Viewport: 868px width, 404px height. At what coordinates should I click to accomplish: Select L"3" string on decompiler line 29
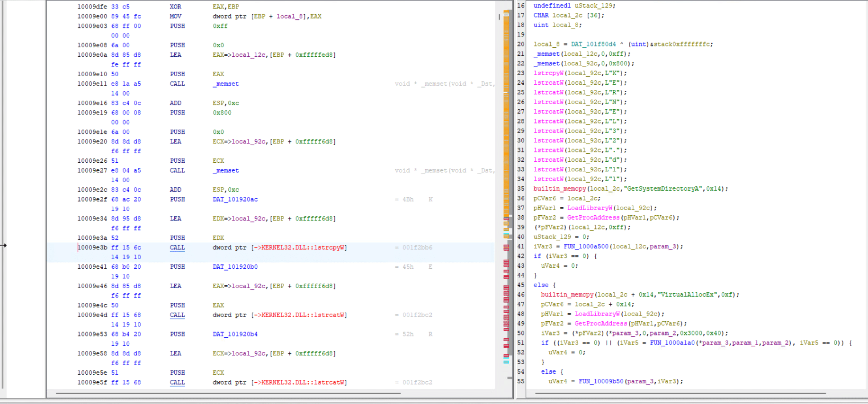click(612, 131)
